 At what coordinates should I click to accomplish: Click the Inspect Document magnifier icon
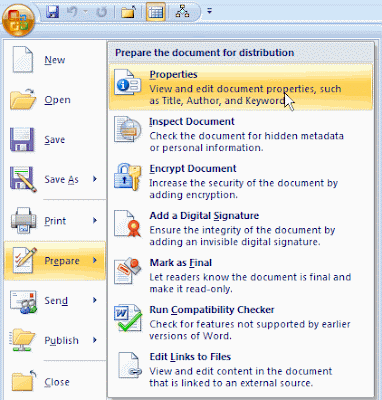(127, 129)
